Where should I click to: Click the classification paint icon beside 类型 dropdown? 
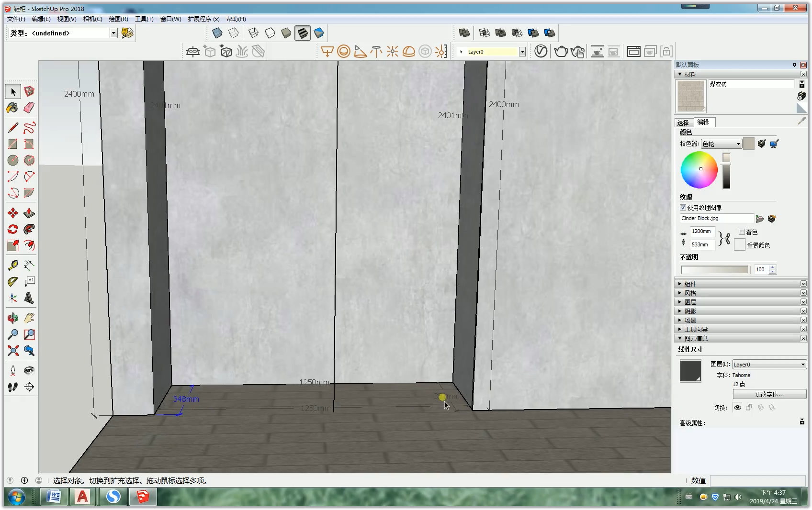click(x=127, y=33)
